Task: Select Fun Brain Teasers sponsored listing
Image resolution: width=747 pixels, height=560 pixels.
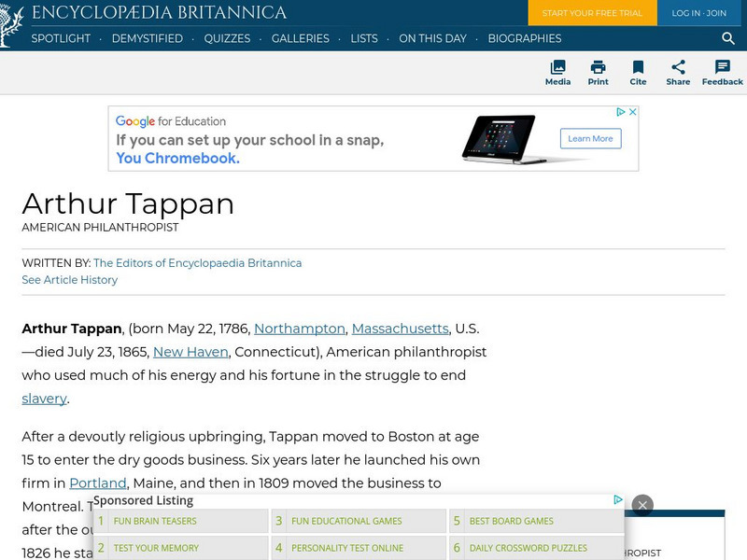Action: click(181, 521)
